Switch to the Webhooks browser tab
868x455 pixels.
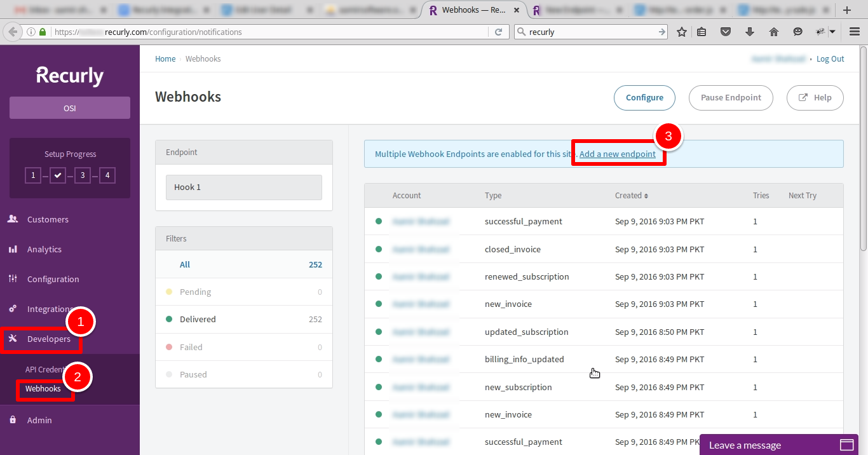(x=473, y=10)
